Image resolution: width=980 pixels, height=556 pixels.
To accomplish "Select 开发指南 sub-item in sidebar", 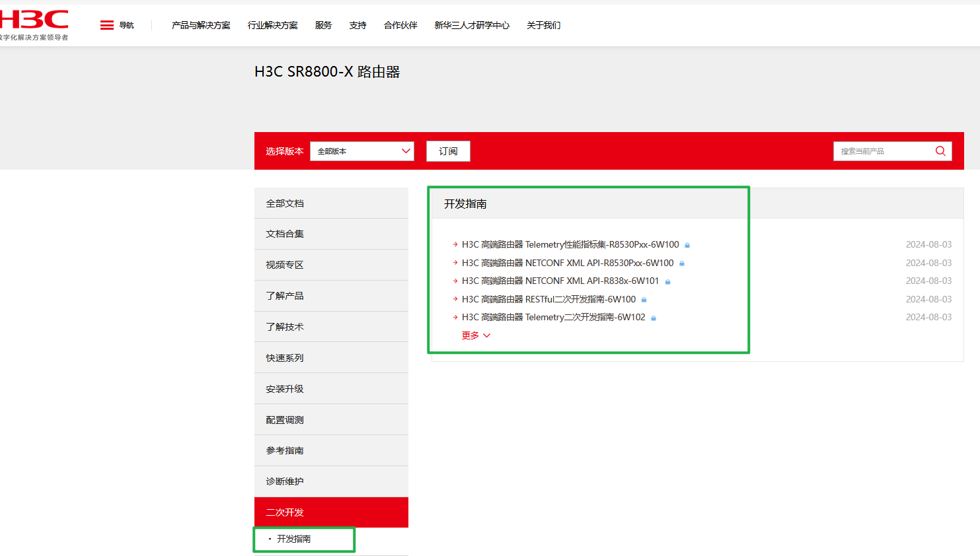I will [293, 539].
